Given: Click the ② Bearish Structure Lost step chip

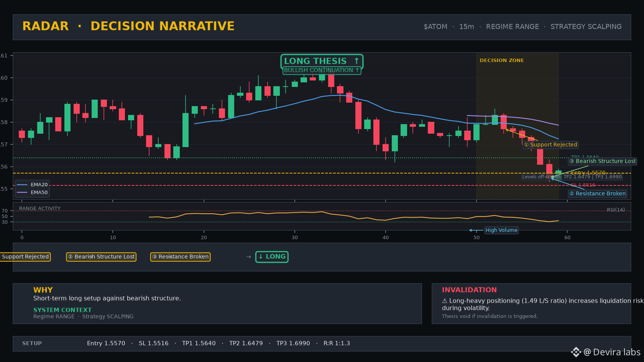Looking at the screenshot, I should (101, 257).
